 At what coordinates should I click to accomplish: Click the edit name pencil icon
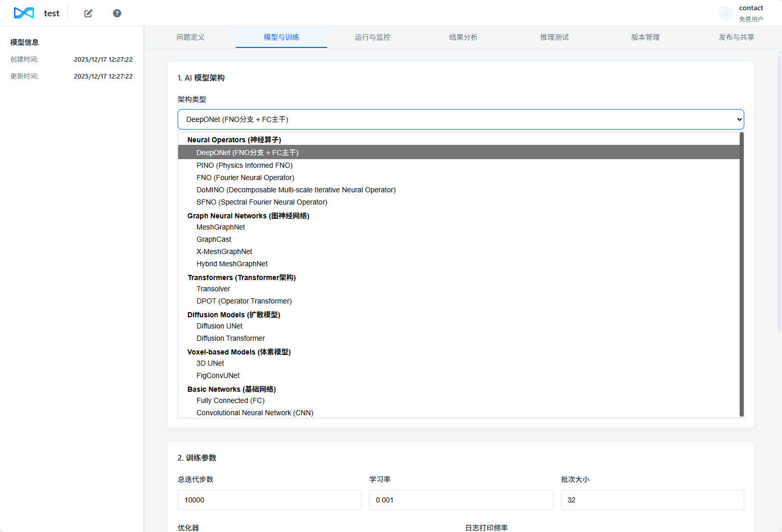pyautogui.click(x=88, y=13)
